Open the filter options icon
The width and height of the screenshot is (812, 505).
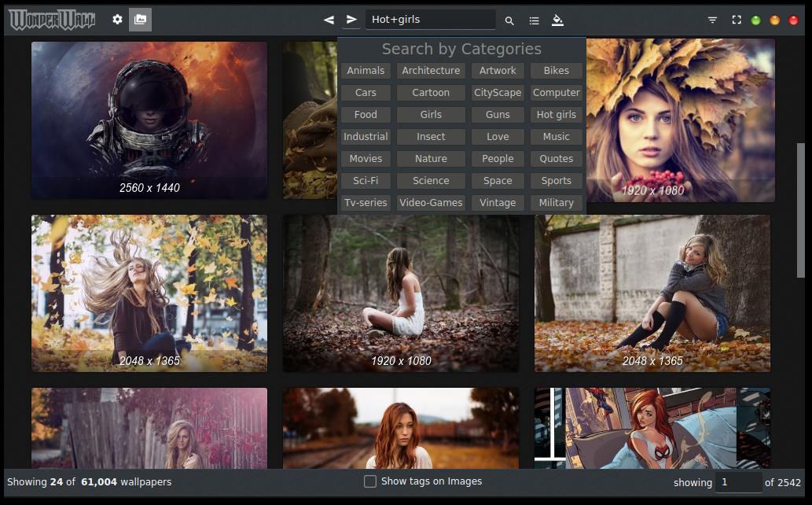(712, 20)
